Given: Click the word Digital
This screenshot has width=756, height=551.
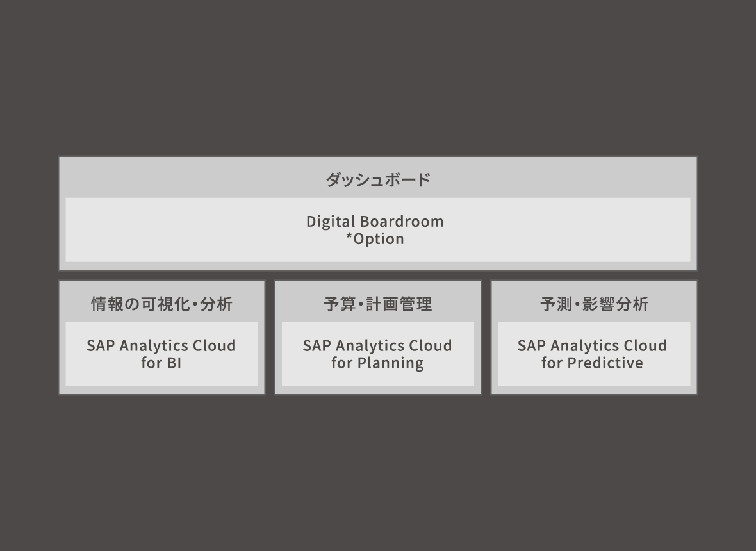Looking at the screenshot, I should [330, 222].
